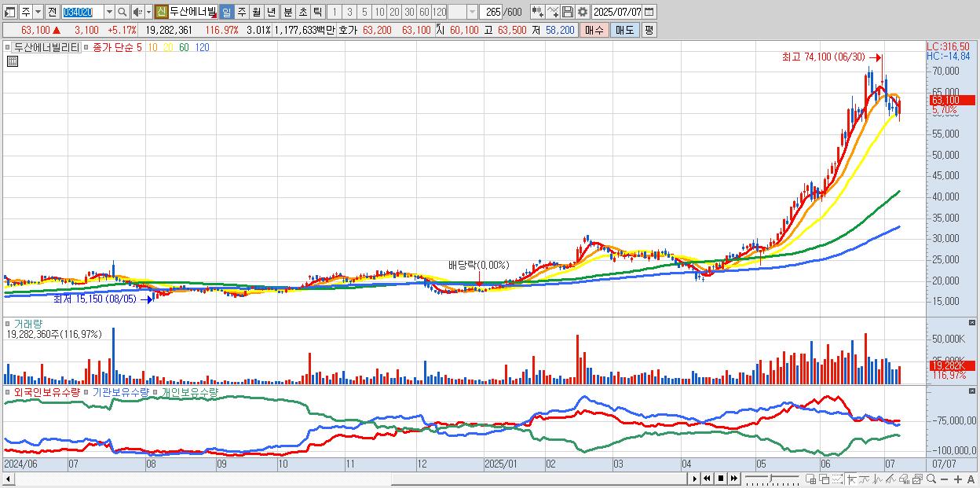Click the moving-average line icon in bottom toolbar

point(865,479)
